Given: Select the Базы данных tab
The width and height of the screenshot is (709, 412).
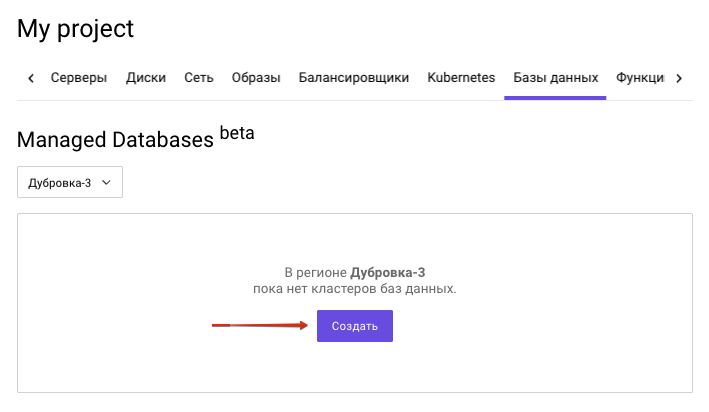Looking at the screenshot, I should coord(555,78).
